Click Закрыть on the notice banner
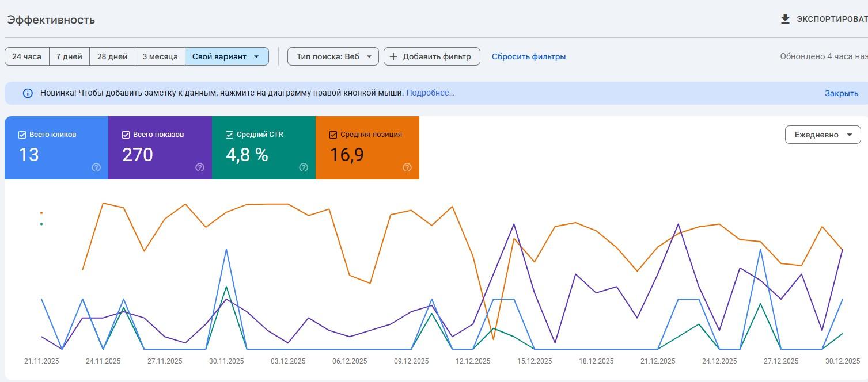Viewport: 868px width, 382px height. (x=842, y=93)
